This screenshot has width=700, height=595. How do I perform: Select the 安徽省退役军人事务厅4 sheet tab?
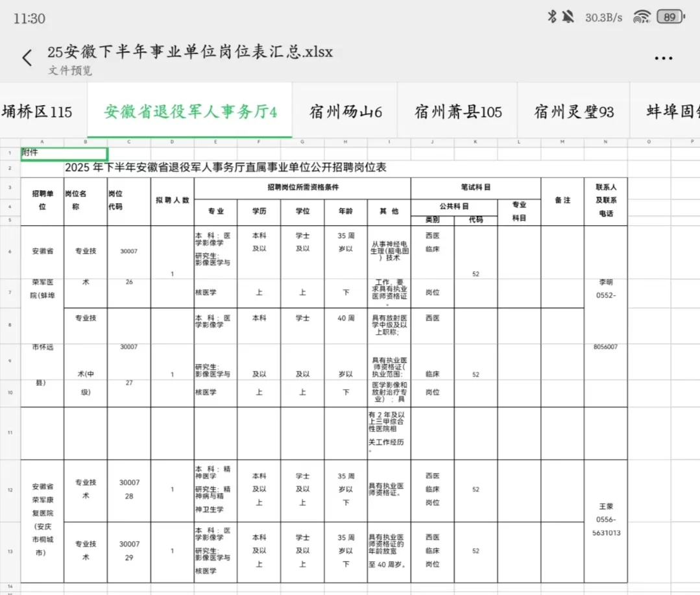pos(190,111)
